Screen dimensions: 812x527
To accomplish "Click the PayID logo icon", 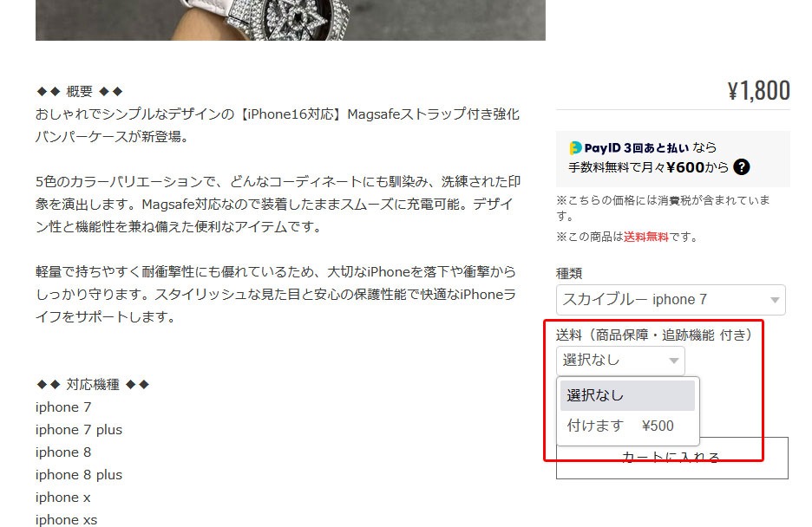I will coord(575,148).
